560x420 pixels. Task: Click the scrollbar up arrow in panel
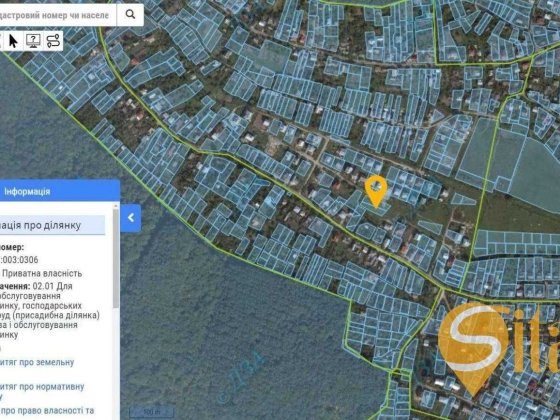click(116, 206)
